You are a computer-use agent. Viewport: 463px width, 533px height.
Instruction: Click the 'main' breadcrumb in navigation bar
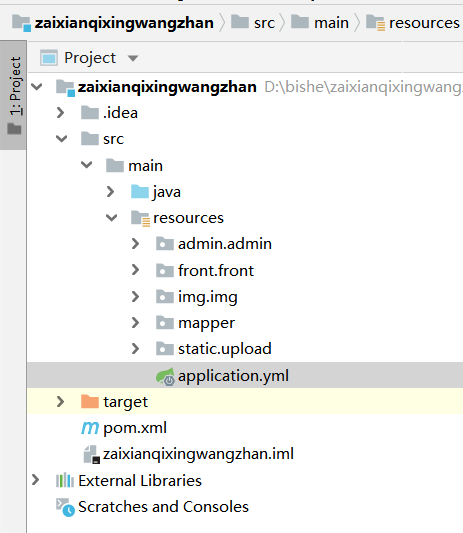[x=320, y=23]
